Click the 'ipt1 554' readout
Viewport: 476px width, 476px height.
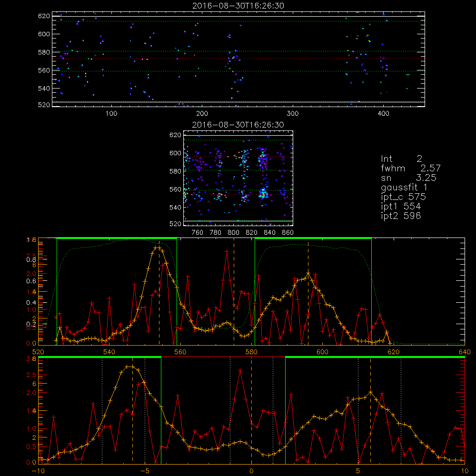(x=401, y=207)
